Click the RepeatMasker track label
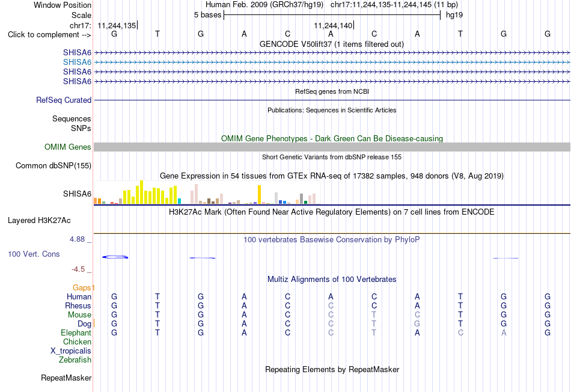The image size is (571, 392). tap(66, 378)
